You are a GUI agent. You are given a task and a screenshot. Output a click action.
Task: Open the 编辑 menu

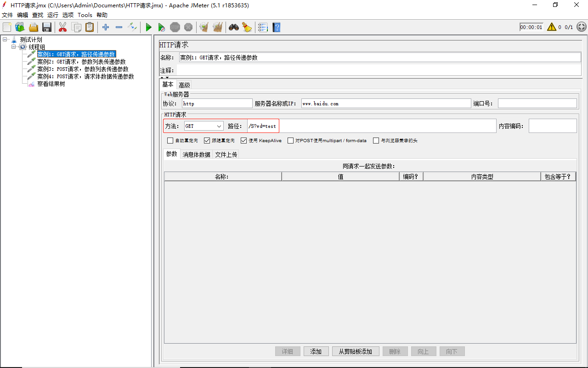click(x=23, y=15)
